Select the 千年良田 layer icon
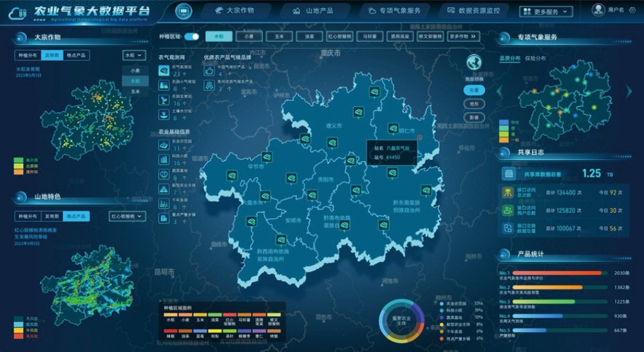644x352 pixels. tap(164, 204)
